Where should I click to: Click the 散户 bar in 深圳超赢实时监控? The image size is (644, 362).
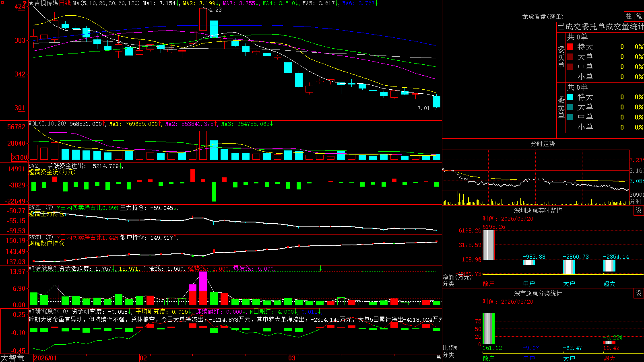[488, 245]
